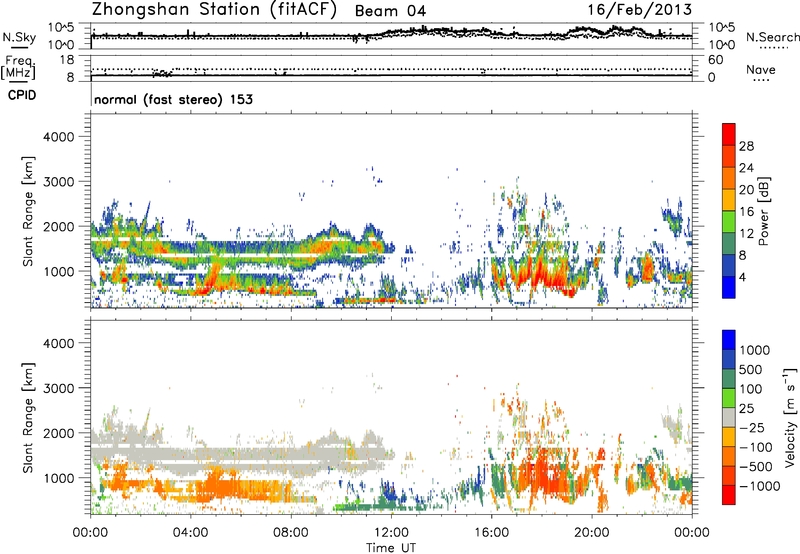Viewport: 800px width, 554px height.
Task: Click the 'Velocity [m s-1]' colorbar label
Action: click(790, 417)
